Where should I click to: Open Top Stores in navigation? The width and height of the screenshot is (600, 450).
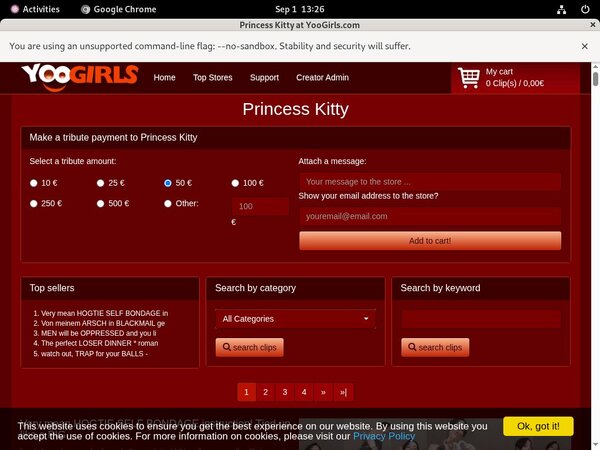click(212, 77)
